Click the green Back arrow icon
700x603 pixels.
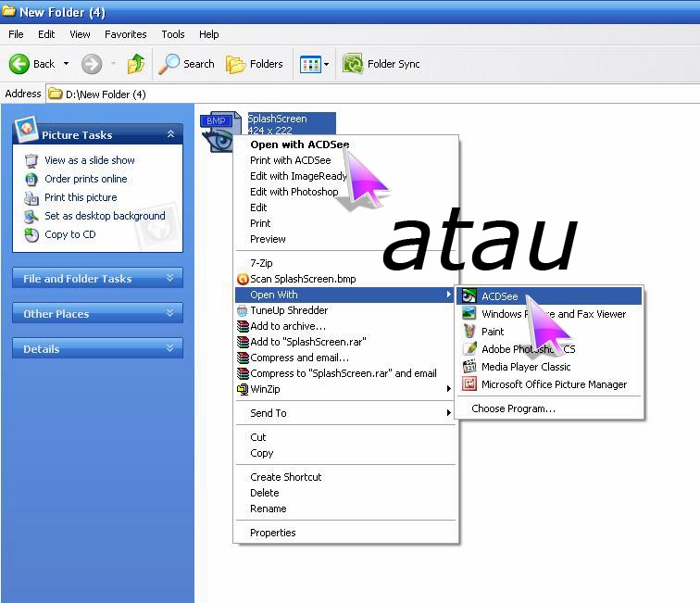coord(19,64)
